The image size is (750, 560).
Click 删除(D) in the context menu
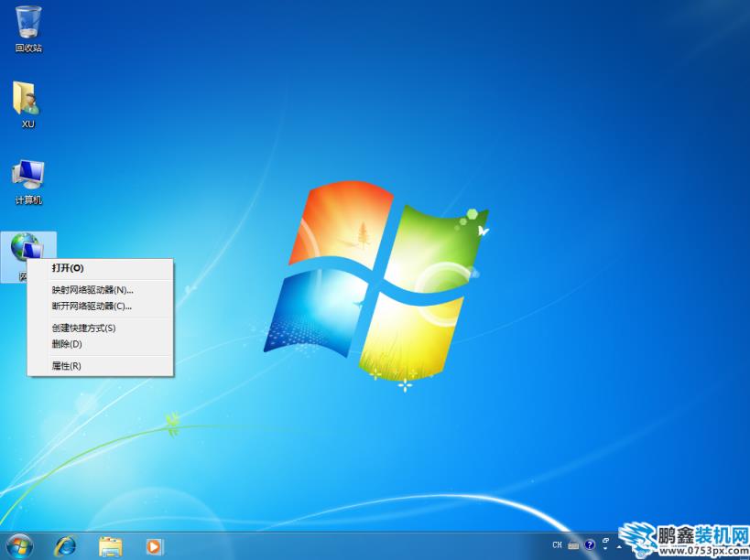pyautogui.click(x=101, y=344)
